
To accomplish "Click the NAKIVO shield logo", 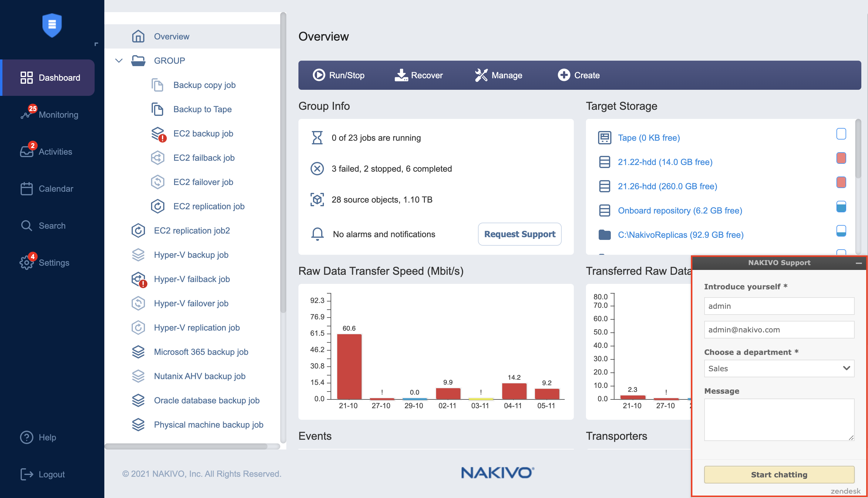I will tap(52, 25).
